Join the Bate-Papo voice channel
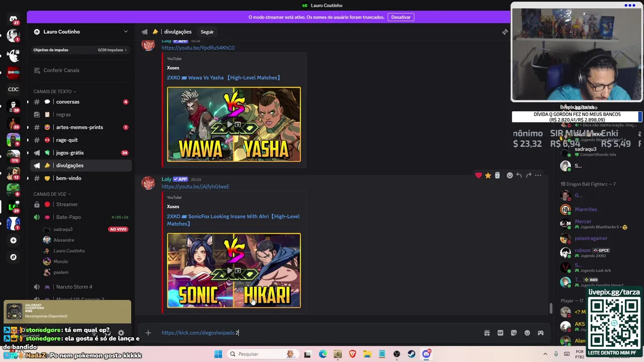Image resolution: width=644 pixels, height=362 pixels. click(x=80, y=217)
